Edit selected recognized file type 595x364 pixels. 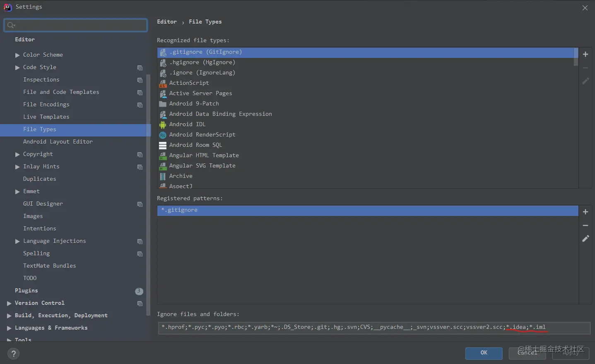coord(585,81)
